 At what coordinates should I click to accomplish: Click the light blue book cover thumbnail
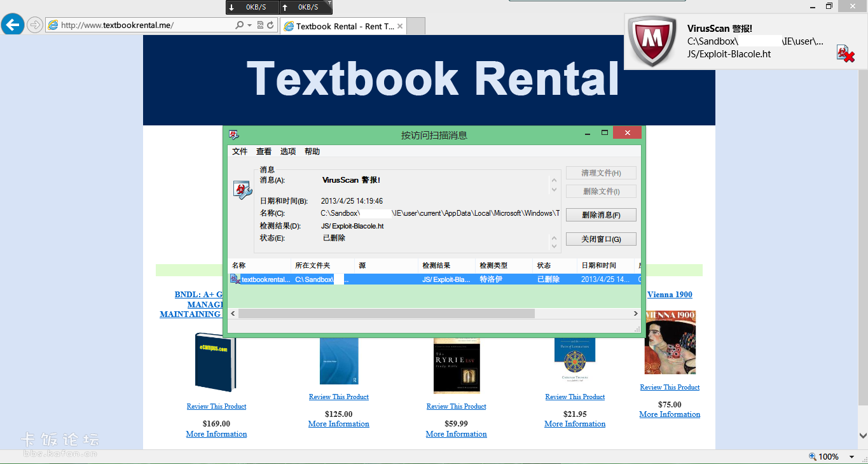[339, 360]
